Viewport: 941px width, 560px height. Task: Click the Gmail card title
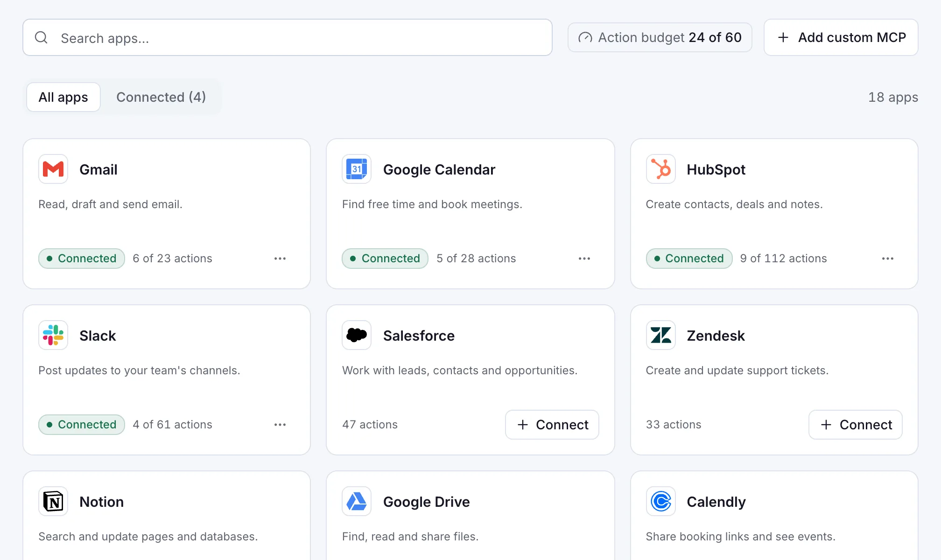pos(98,169)
